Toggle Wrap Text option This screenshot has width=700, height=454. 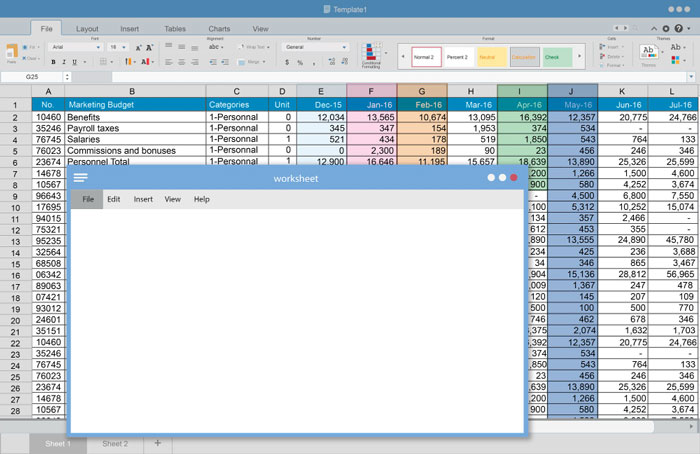(x=255, y=47)
